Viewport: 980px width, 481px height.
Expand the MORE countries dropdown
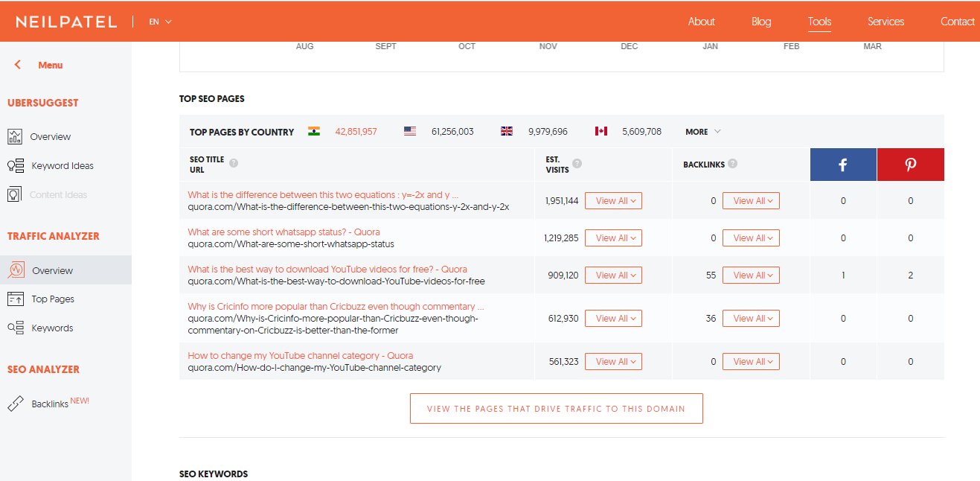point(703,132)
